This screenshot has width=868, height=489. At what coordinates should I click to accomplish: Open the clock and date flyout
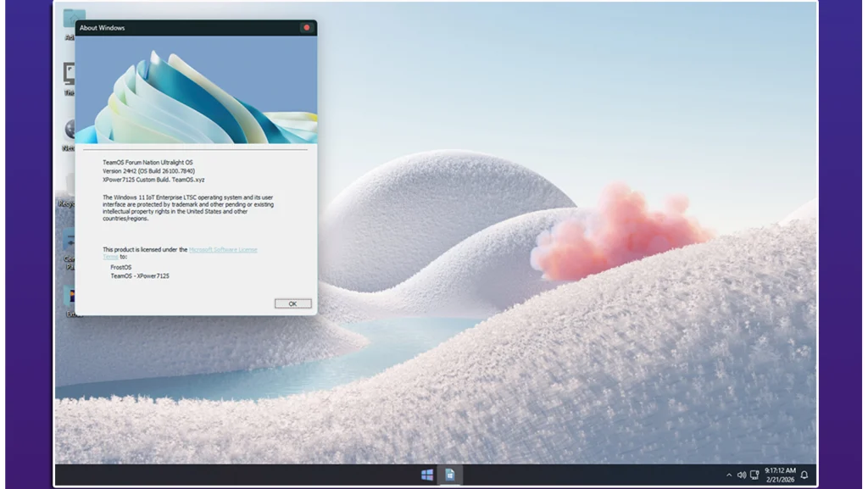tap(779, 475)
